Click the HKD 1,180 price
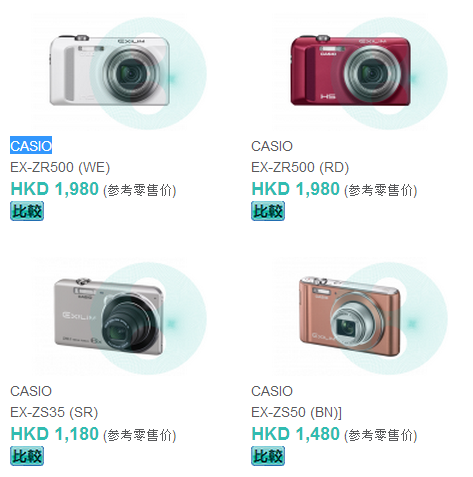Image resolution: width=473 pixels, height=477 pixels. click(x=55, y=434)
